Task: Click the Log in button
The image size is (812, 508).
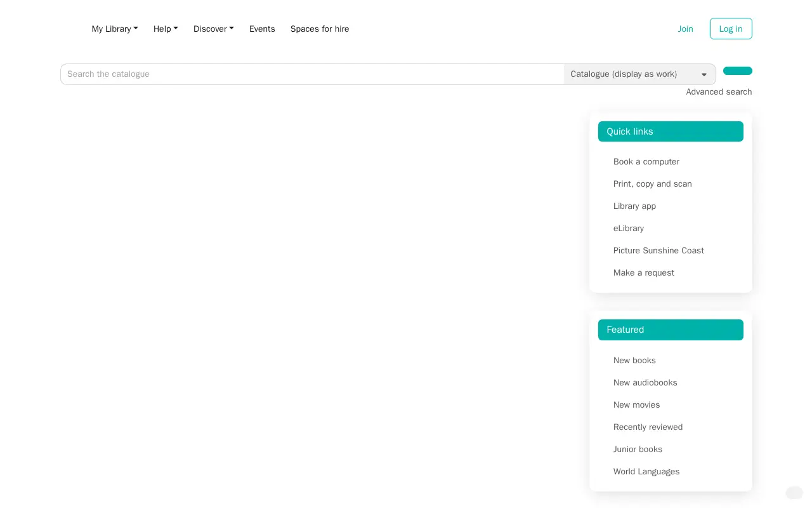Action: pyautogui.click(x=731, y=29)
